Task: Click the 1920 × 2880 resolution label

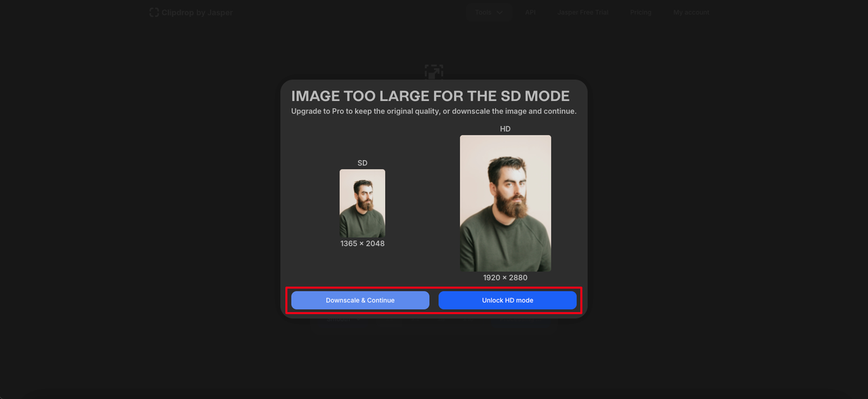Action: coord(505,278)
